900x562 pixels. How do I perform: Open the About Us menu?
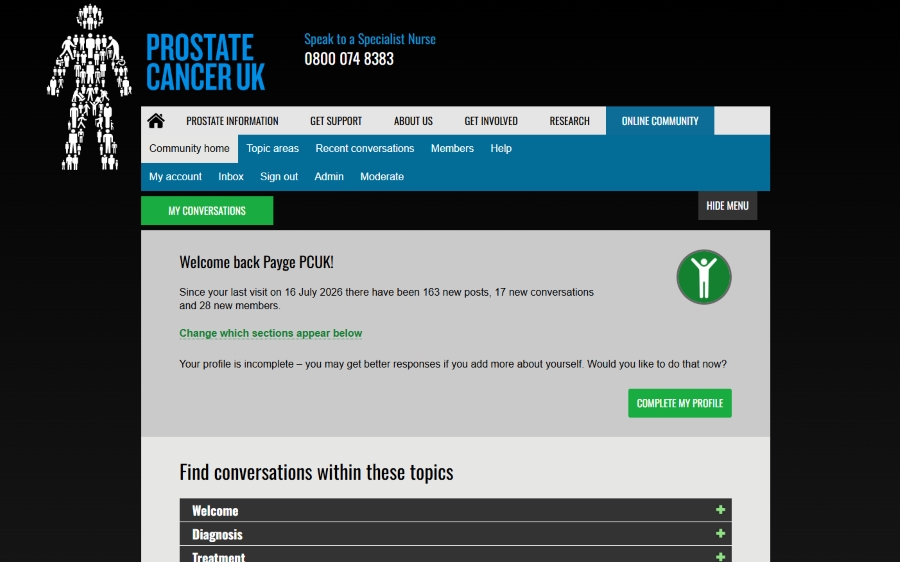413,121
